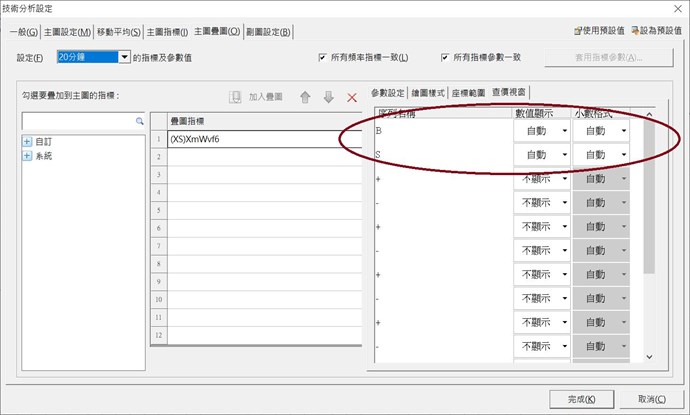Switch to the 繪圖樣式 tab
The width and height of the screenshot is (690, 415).
[x=429, y=92]
